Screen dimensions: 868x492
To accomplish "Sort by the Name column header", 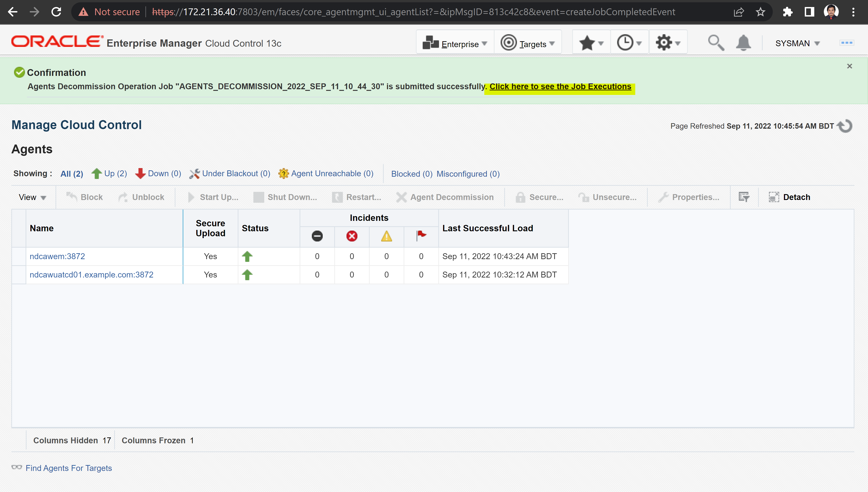I will click(x=104, y=228).
